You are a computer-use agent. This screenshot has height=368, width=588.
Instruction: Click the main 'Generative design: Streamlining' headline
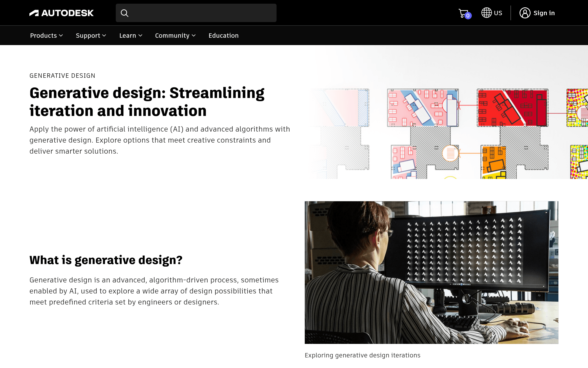[147, 102]
